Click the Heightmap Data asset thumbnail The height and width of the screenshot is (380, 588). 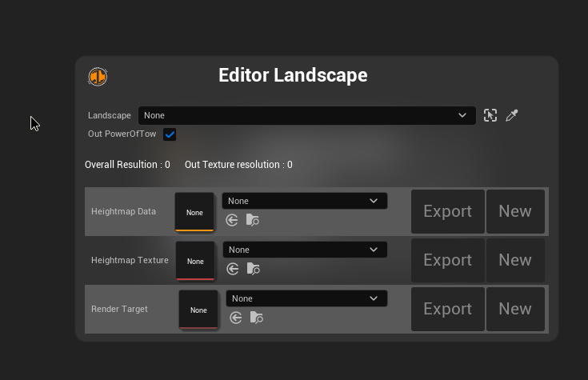point(194,212)
